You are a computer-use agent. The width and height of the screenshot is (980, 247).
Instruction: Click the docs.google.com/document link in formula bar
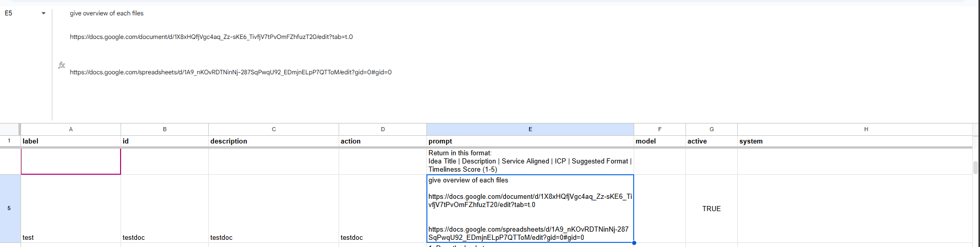tap(211, 37)
